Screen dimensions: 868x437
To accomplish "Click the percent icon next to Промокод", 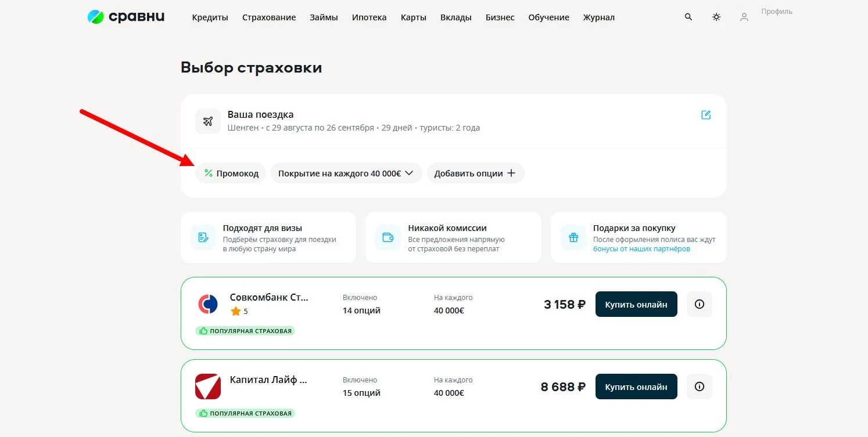I will [x=209, y=172].
